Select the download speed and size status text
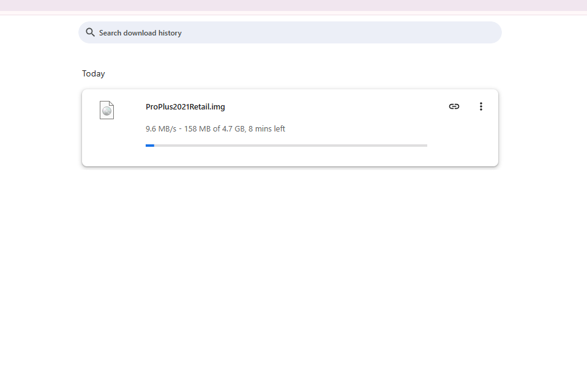587x392 pixels. pos(215,128)
